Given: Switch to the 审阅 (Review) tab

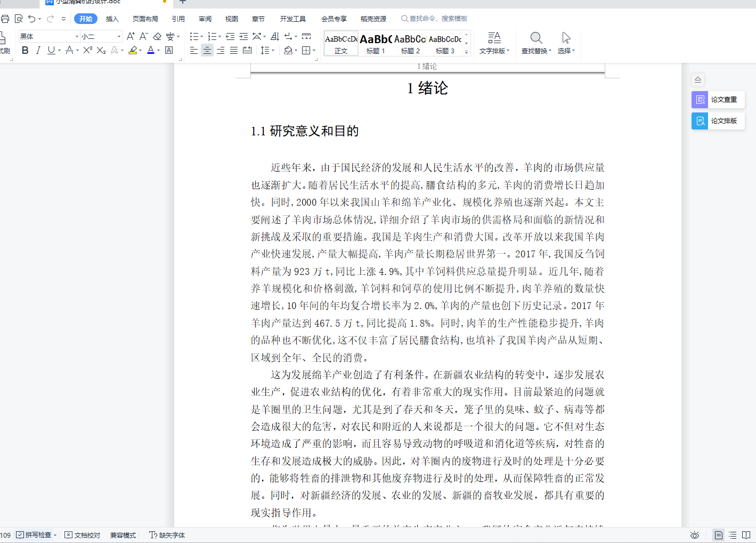Looking at the screenshot, I should point(205,19).
